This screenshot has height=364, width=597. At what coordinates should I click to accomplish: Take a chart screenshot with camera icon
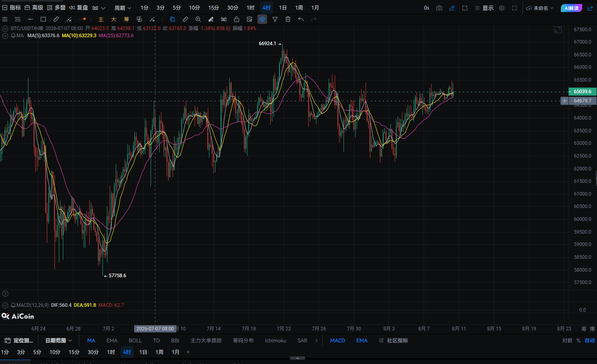point(439,8)
